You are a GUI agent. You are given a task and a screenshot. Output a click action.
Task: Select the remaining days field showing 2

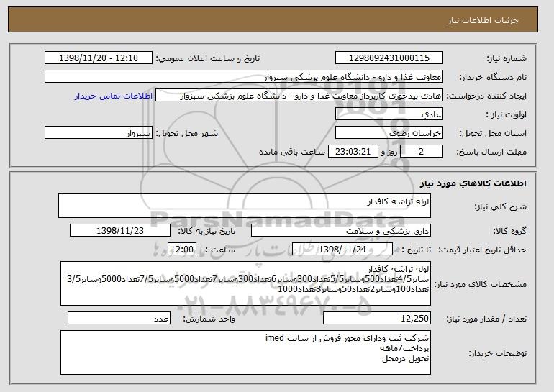[422, 152]
